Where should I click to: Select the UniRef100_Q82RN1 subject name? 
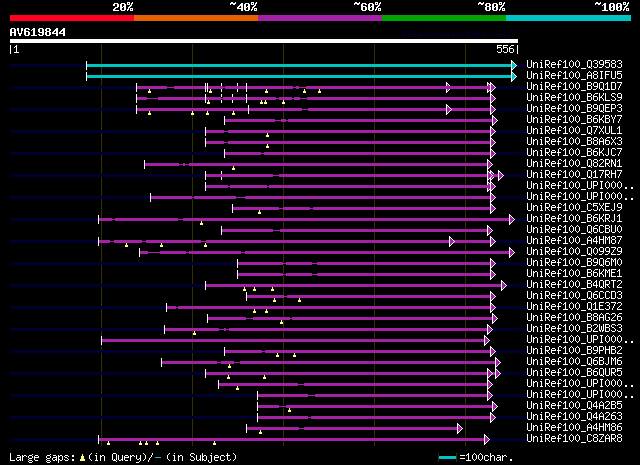574,164
